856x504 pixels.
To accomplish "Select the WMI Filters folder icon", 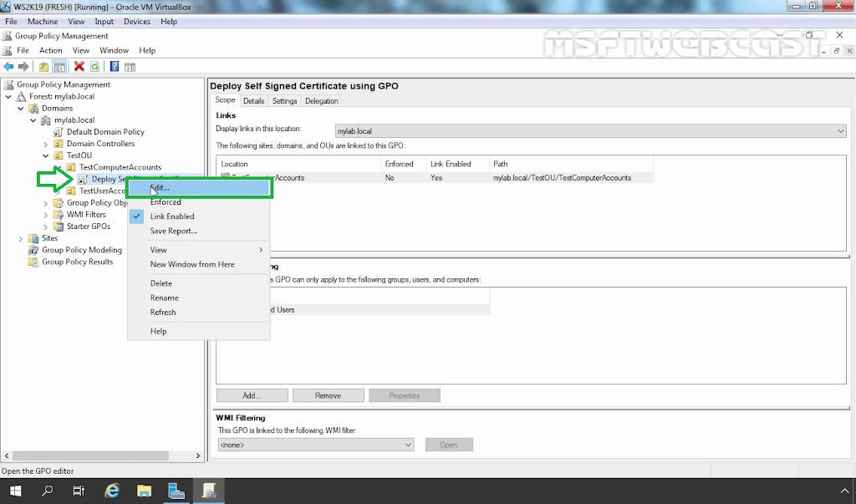I will [58, 215].
